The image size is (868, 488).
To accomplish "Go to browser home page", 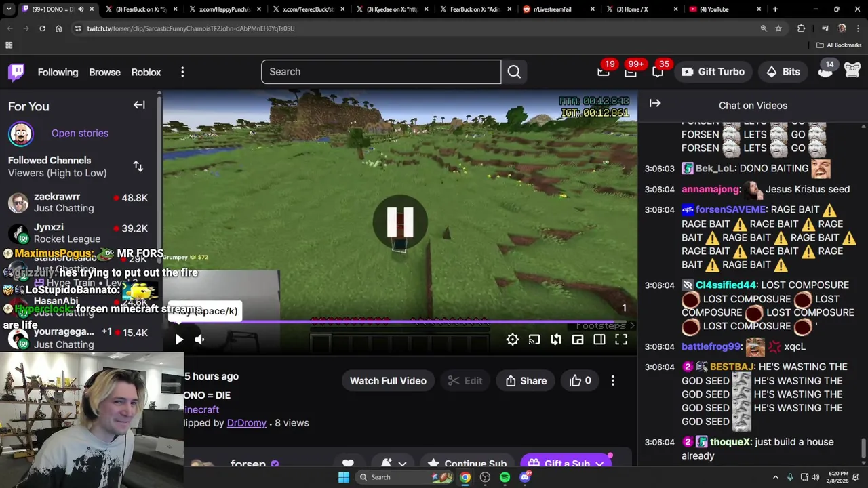I will (58, 28).
